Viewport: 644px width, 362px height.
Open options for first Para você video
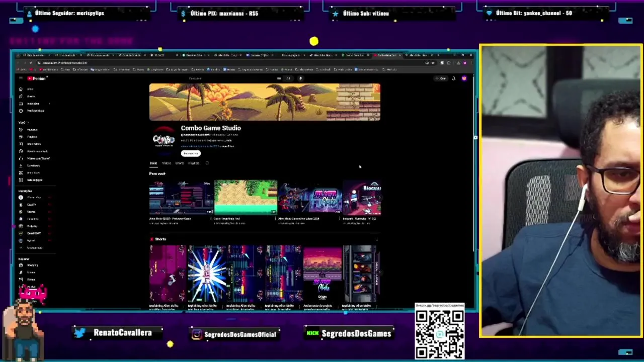(x=211, y=219)
